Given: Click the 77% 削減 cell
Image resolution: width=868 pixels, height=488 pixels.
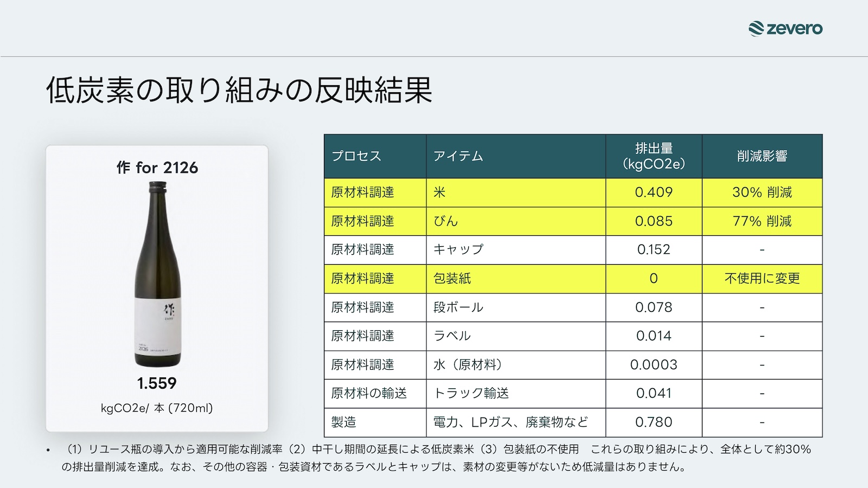Looking at the screenshot, I should click(x=762, y=221).
